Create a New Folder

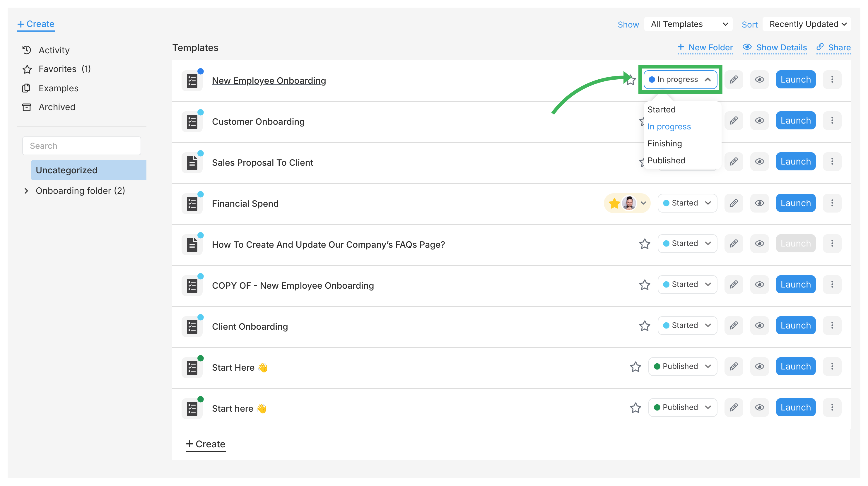pos(705,47)
